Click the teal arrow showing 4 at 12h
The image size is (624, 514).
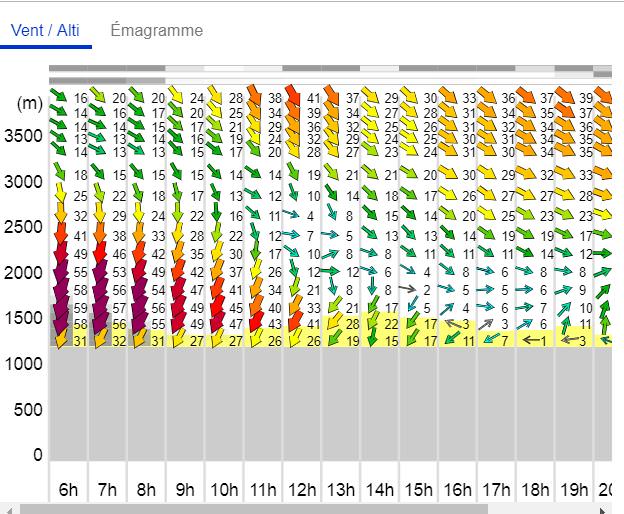(x=291, y=214)
